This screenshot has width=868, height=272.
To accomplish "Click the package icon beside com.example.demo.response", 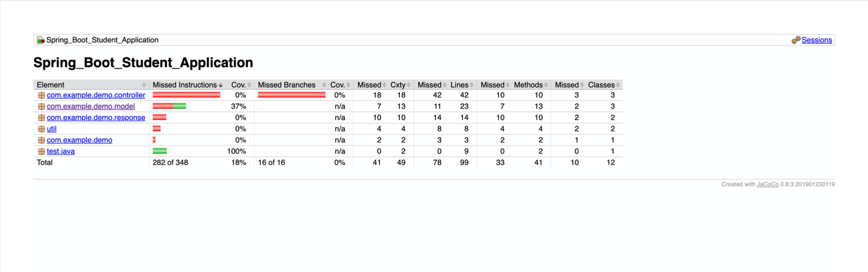I will [x=41, y=118].
